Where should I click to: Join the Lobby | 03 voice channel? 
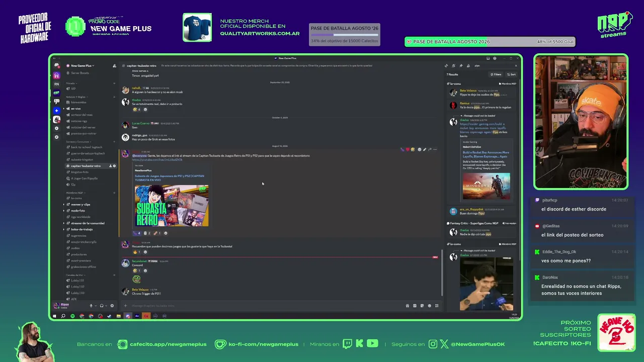pos(77,293)
